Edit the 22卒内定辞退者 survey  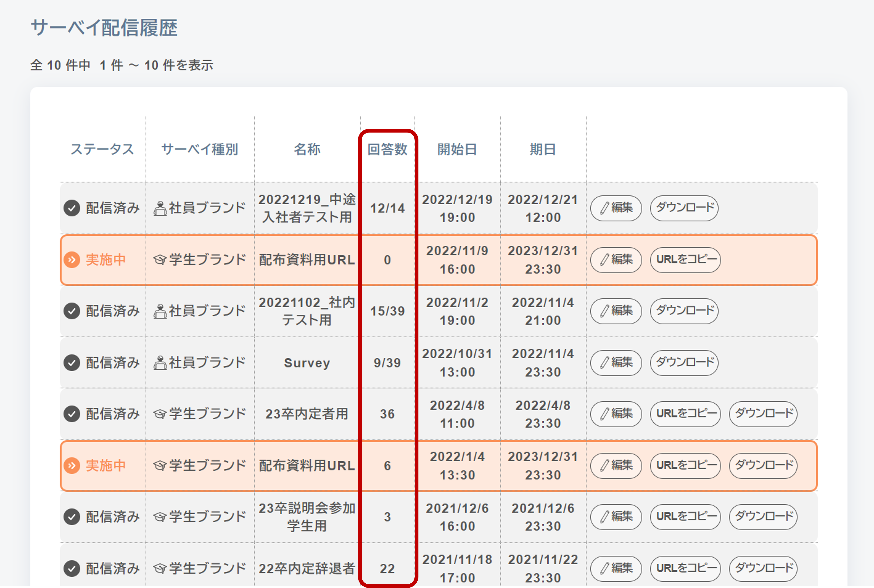pos(616,568)
